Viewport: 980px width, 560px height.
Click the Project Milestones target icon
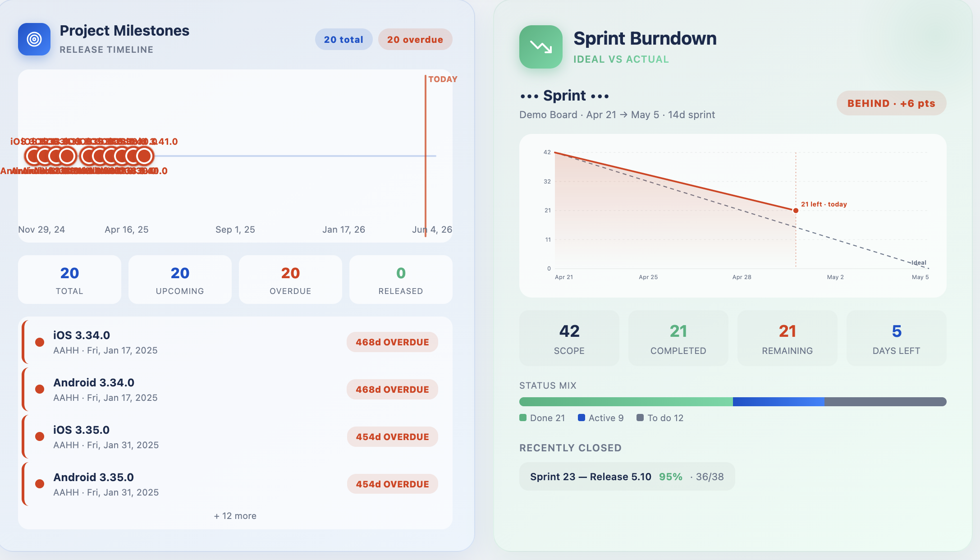(34, 39)
